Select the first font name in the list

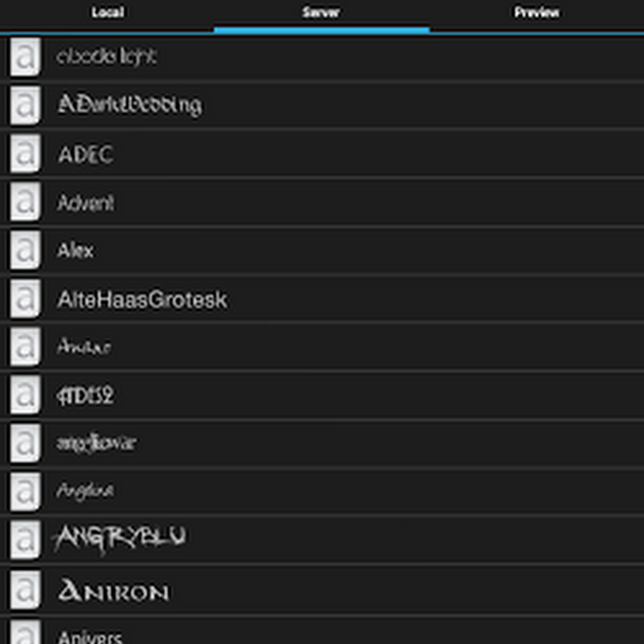[x=107, y=57]
